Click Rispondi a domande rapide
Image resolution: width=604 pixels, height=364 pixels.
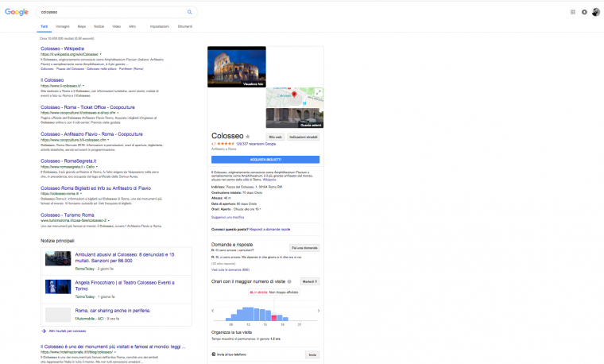point(269,229)
